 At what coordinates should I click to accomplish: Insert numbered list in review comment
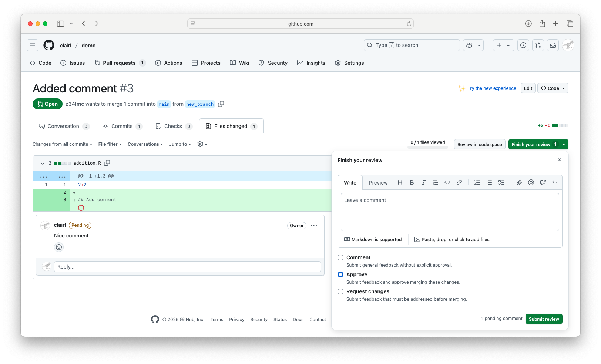(x=477, y=182)
